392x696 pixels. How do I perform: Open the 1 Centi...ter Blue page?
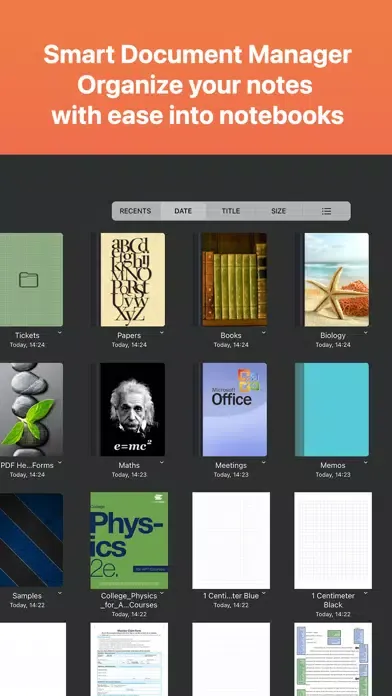point(231,540)
